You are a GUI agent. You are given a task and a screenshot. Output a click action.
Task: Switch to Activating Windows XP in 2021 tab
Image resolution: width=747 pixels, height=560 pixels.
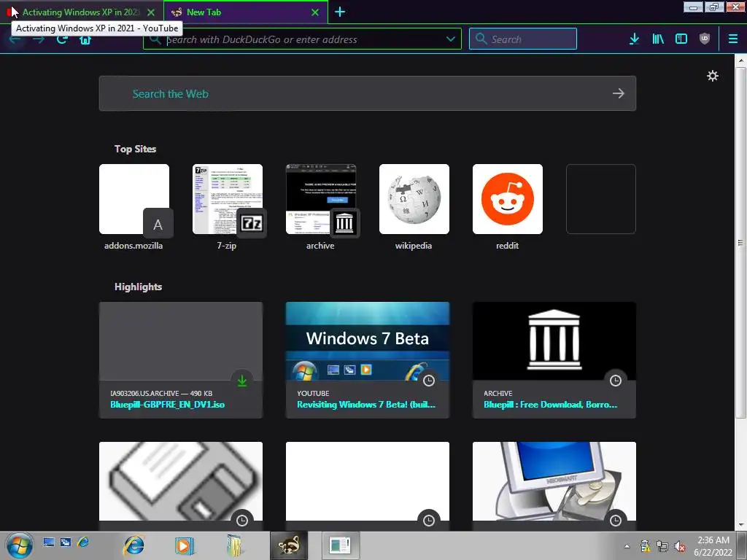point(82,12)
